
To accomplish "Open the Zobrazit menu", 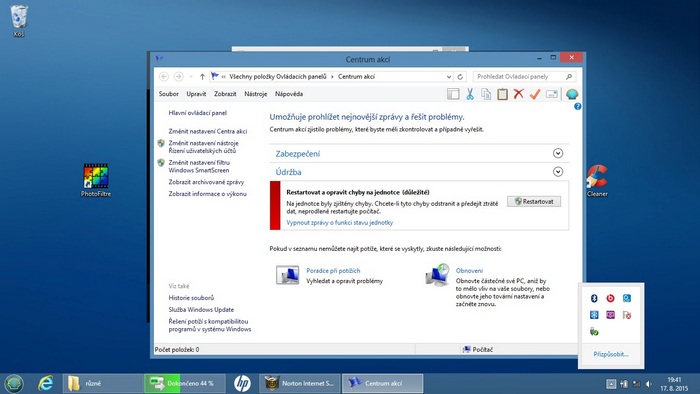I will pyautogui.click(x=225, y=94).
